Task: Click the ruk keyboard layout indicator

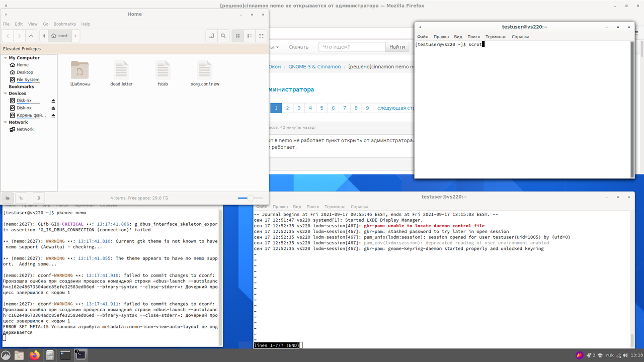Action: 610,355
